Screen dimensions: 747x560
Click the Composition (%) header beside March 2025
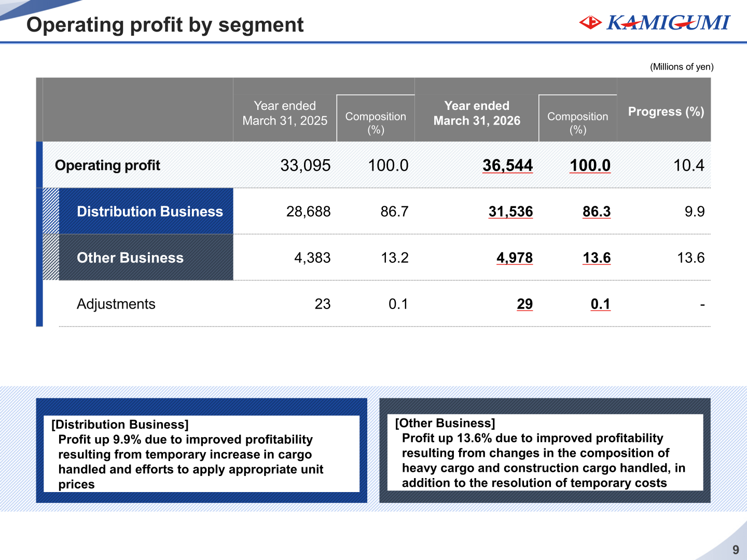[376, 123]
